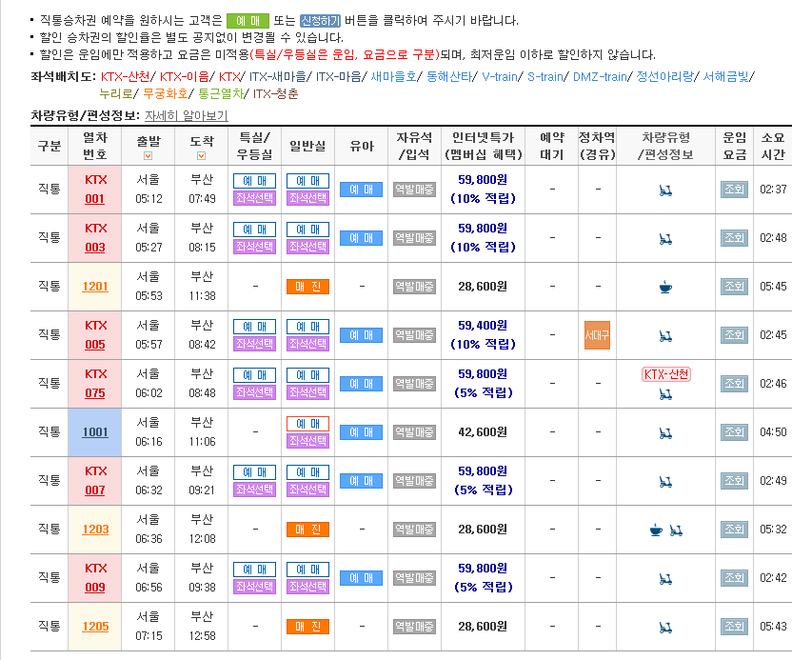Click the coffee cup icon for train 1201
Screen dimensions: 812x660
click(x=665, y=286)
